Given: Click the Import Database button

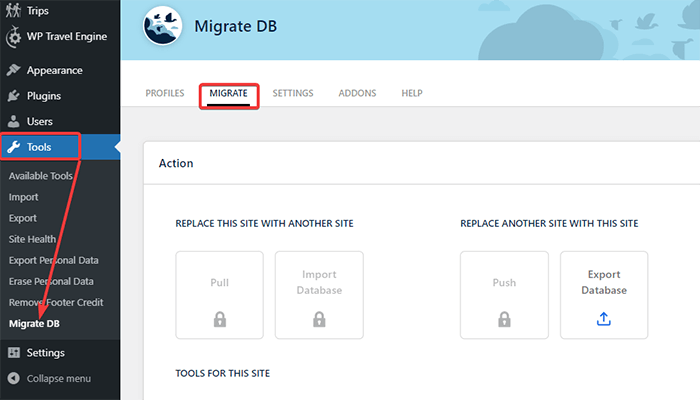Looking at the screenshot, I should pyautogui.click(x=319, y=295).
